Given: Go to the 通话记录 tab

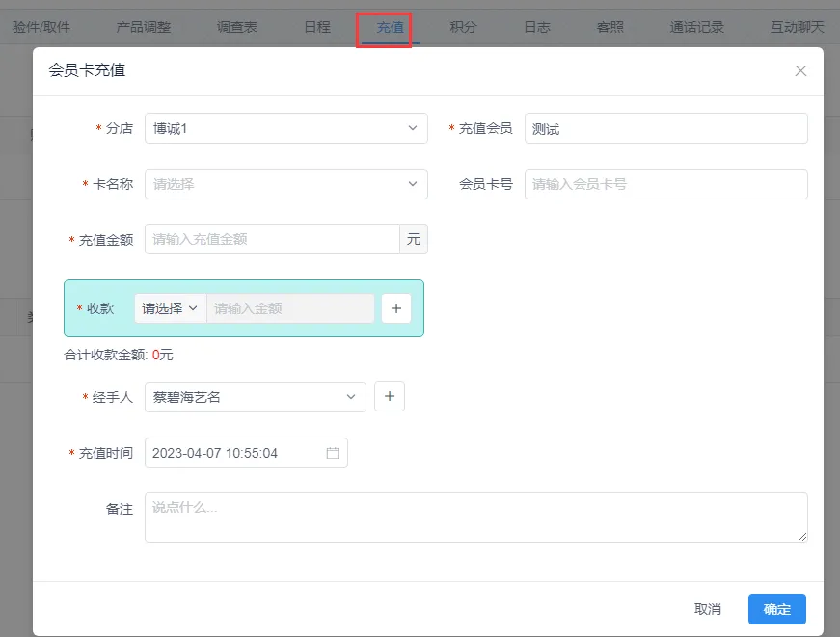Looking at the screenshot, I should click(x=696, y=27).
